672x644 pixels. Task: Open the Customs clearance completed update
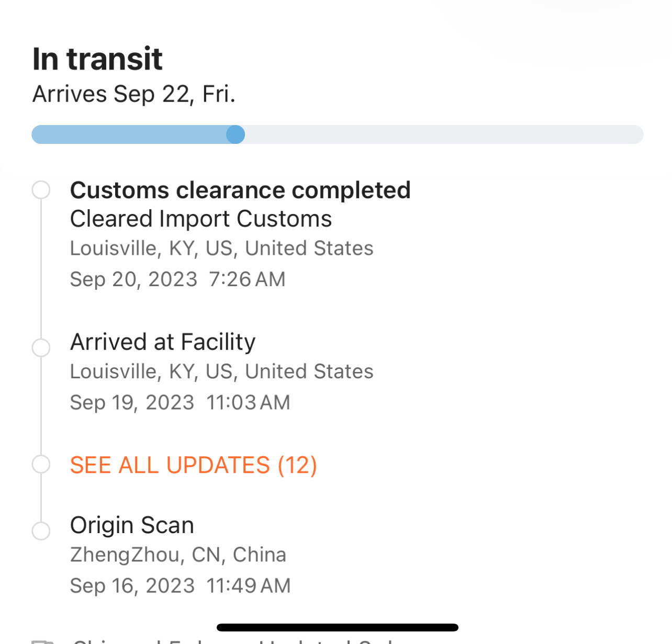coord(240,190)
